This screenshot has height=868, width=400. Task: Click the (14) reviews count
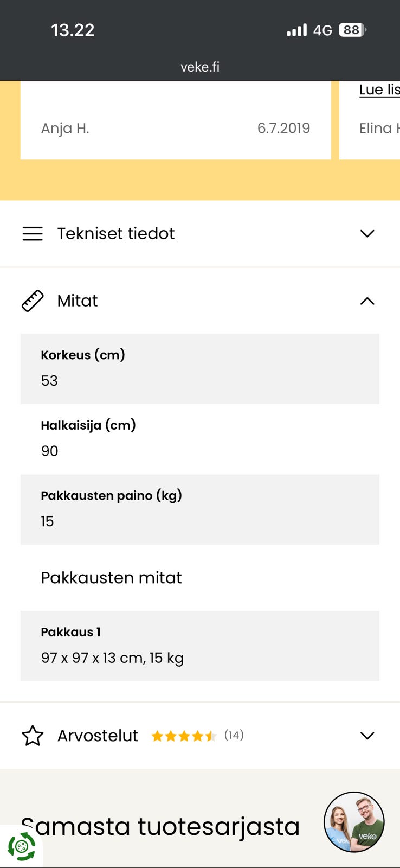click(x=234, y=736)
